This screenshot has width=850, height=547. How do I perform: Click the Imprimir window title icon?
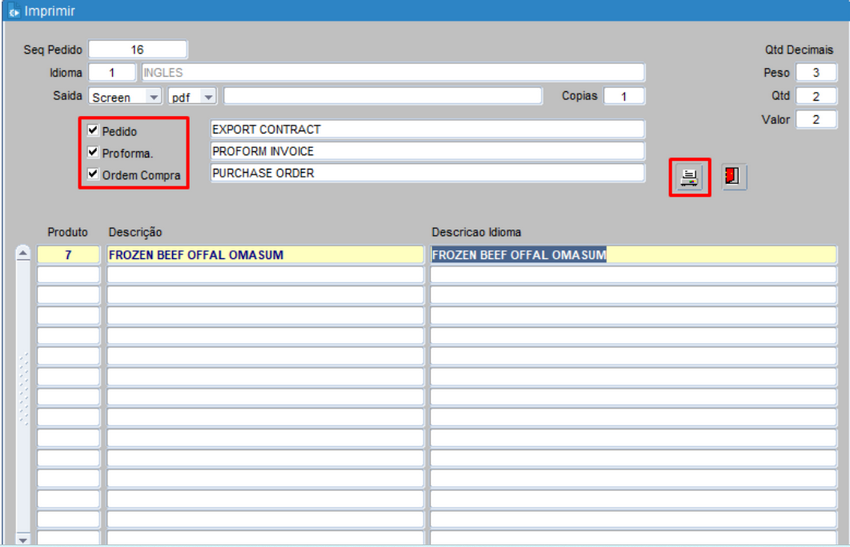click(x=13, y=11)
